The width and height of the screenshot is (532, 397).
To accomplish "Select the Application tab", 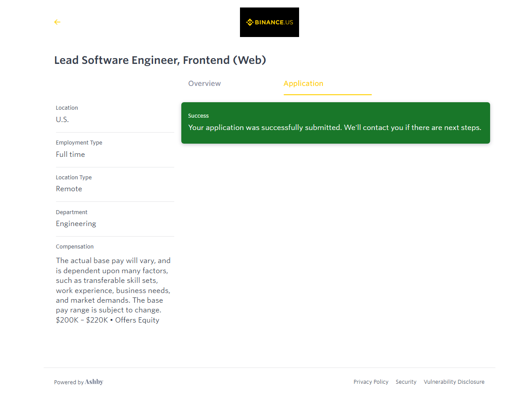I will [303, 84].
